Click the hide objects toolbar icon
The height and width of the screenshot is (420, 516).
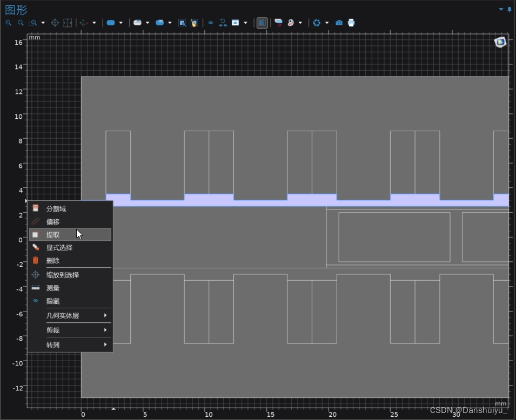tap(211, 23)
